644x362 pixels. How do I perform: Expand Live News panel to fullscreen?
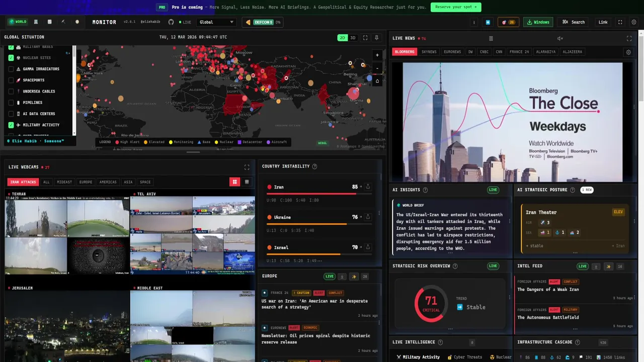pos(629,38)
